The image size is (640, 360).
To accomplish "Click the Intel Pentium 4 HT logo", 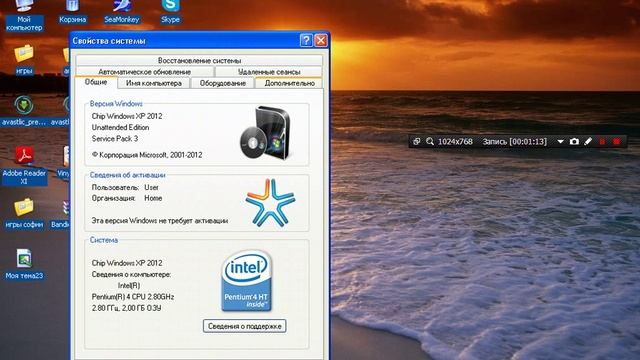I will click(x=247, y=281).
